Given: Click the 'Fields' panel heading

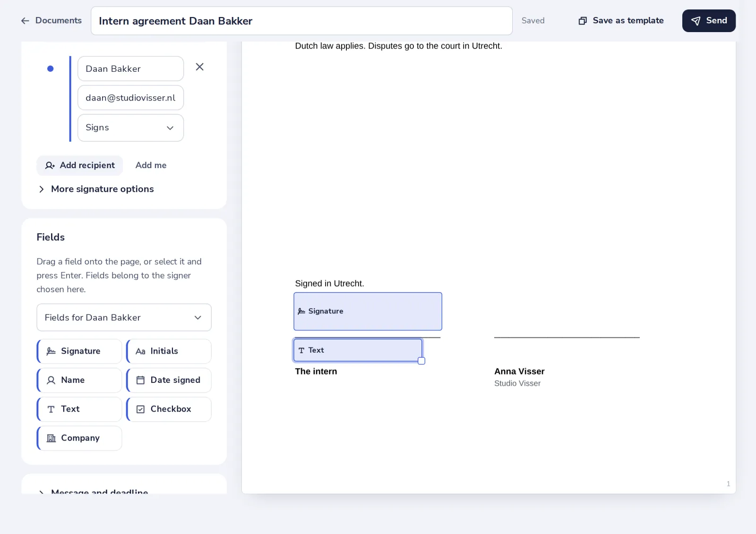Looking at the screenshot, I should click(x=51, y=237).
